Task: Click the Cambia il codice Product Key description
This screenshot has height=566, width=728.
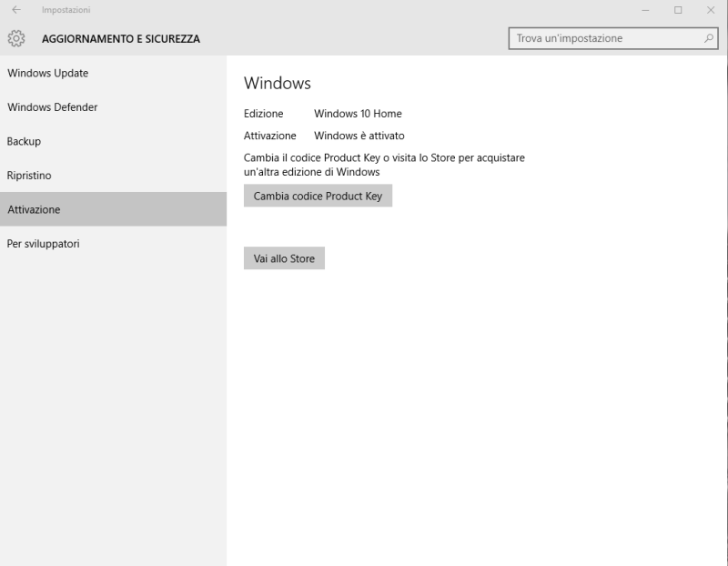Action: click(x=384, y=165)
